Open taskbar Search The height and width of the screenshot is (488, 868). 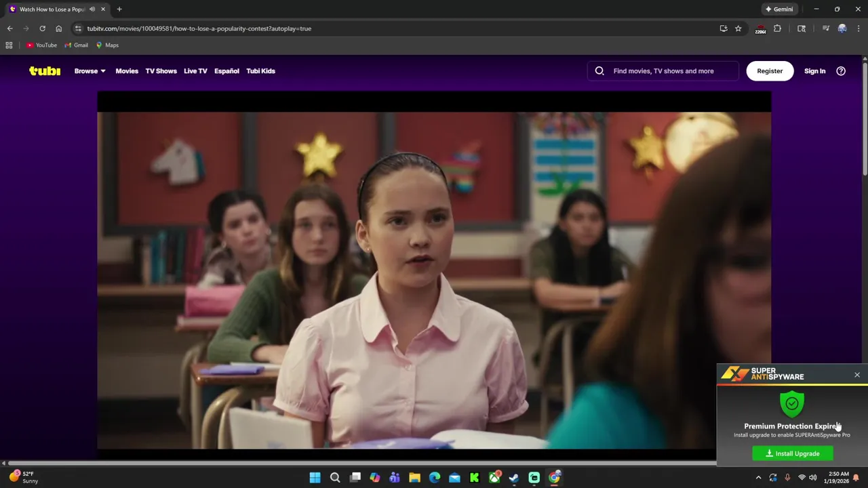click(335, 478)
